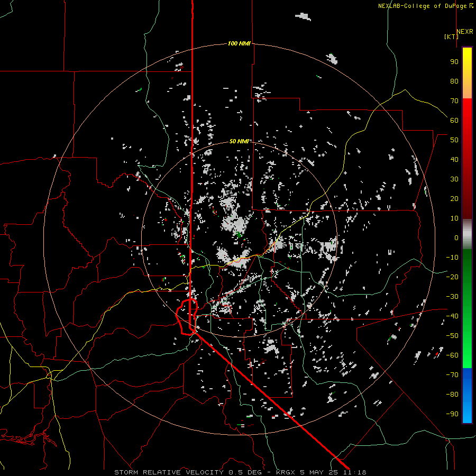Click the NEXR label above the color scale
The width and height of the screenshot is (476, 476).
pos(465,32)
